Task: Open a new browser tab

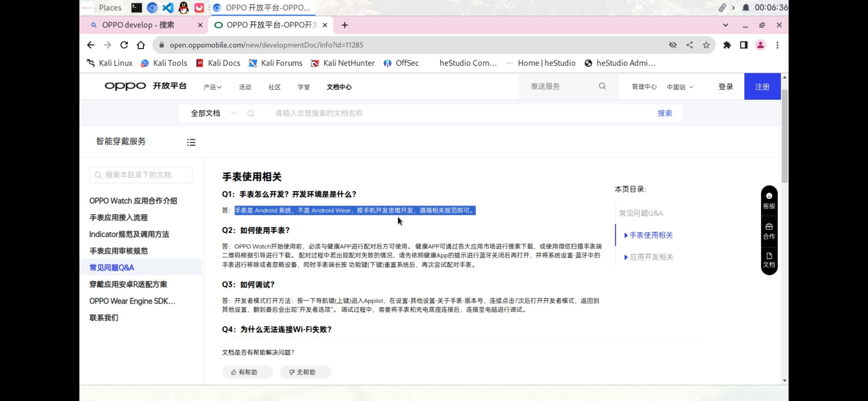Action: coord(345,25)
